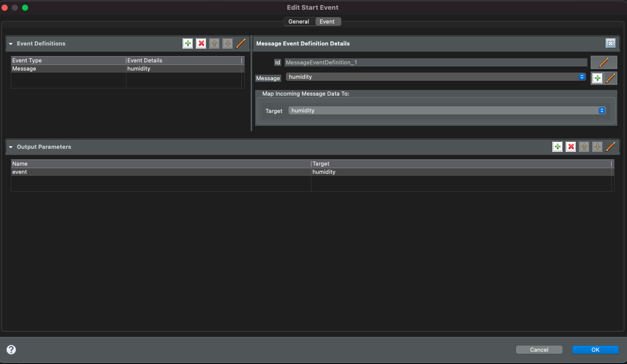Edit the MessageEventDefinition_1 Id field
This screenshot has width=627, height=364.
(603, 62)
